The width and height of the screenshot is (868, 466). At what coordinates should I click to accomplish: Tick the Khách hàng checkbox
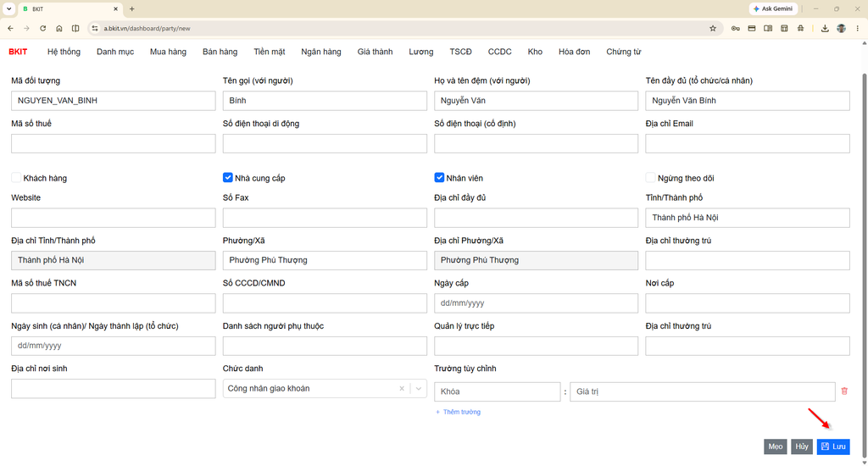click(16, 178)
